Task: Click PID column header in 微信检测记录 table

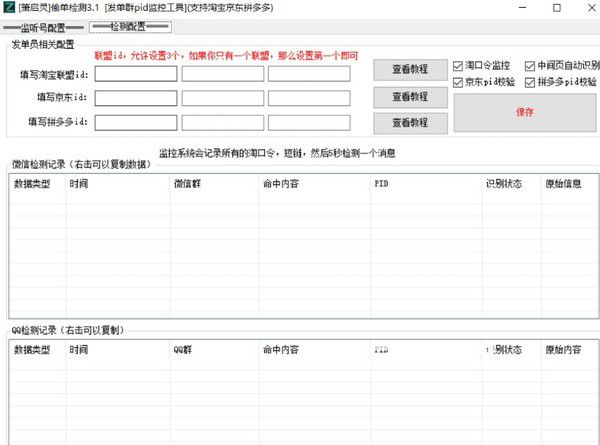Action: [426, 184]
